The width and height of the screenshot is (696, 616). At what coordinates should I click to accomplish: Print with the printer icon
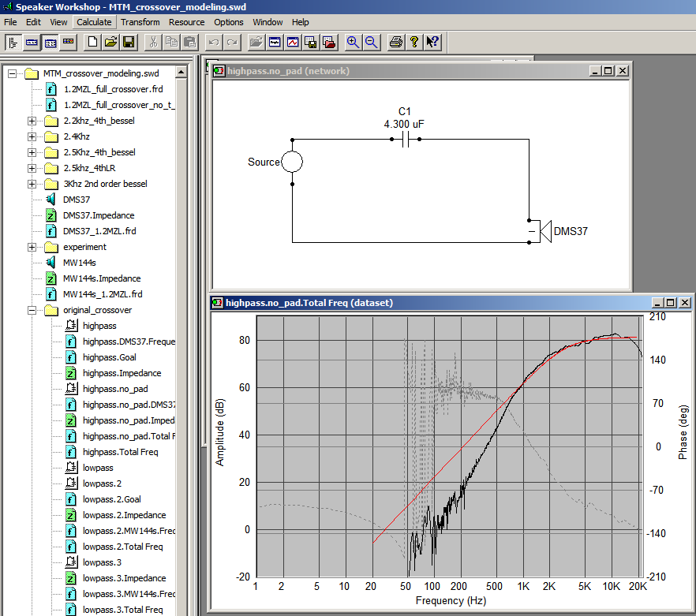tap(396, 43)
